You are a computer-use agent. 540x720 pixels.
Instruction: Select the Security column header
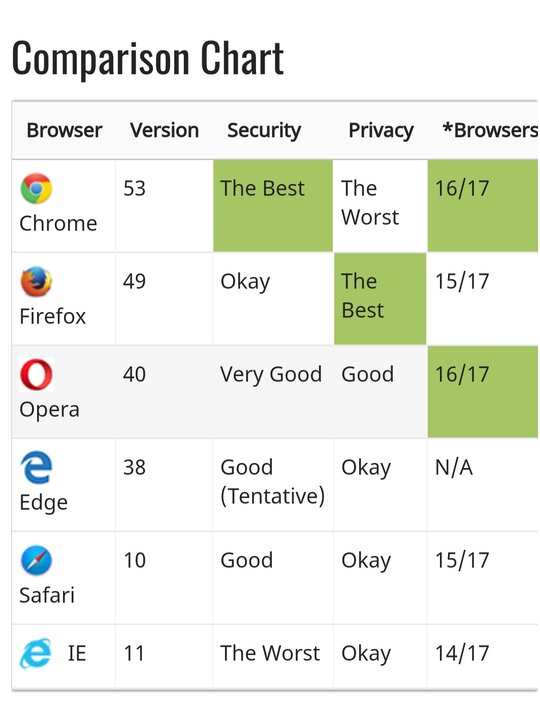click(264, 131)
